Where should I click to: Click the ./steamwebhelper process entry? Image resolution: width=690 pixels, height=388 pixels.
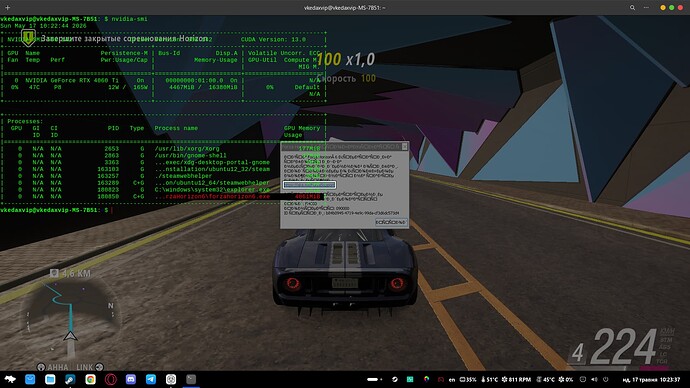183,176
